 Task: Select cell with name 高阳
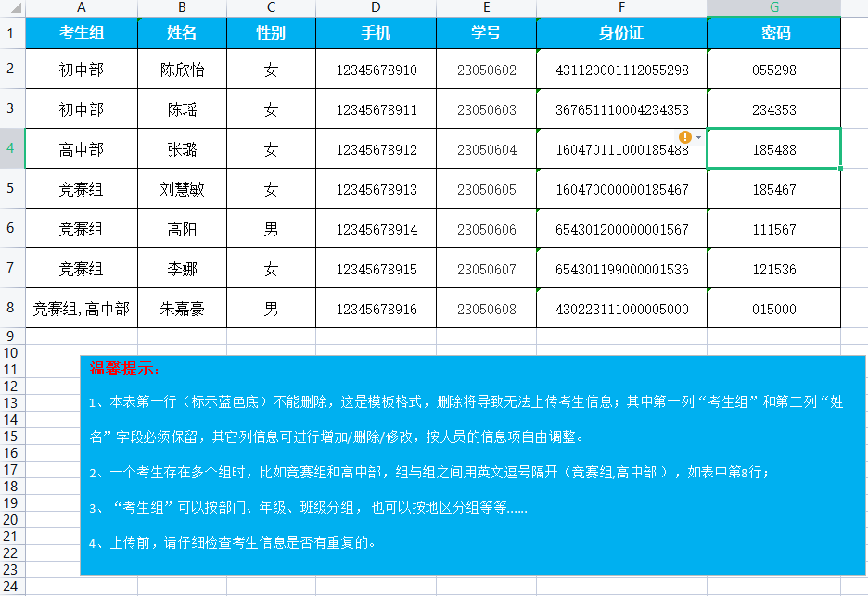pyautogui.click(x=182, y=229)
